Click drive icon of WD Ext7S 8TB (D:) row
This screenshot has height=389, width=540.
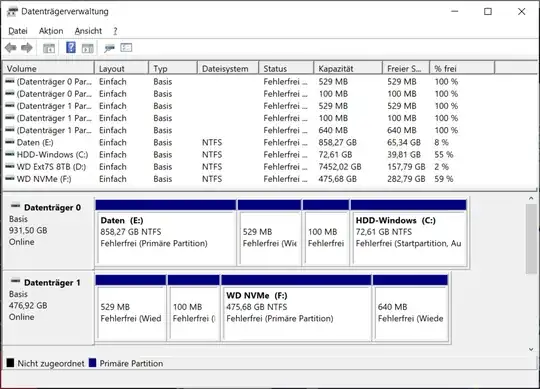click(x=10, y=166)
